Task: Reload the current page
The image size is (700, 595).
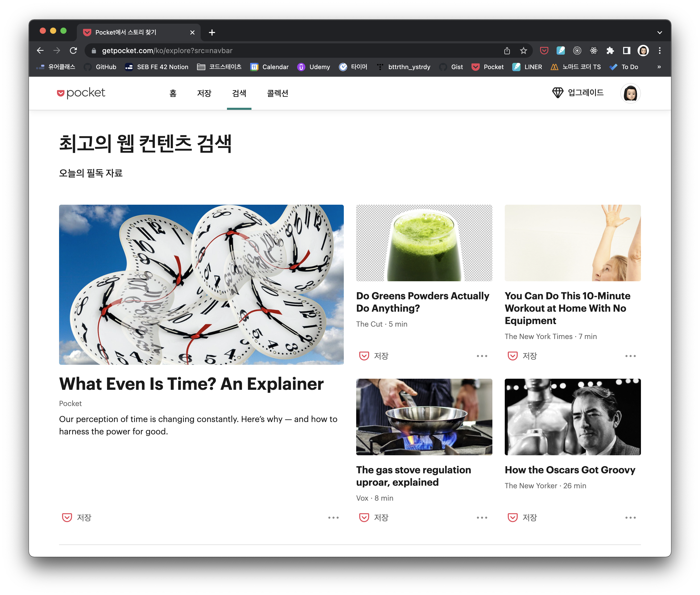Action: 73,51
